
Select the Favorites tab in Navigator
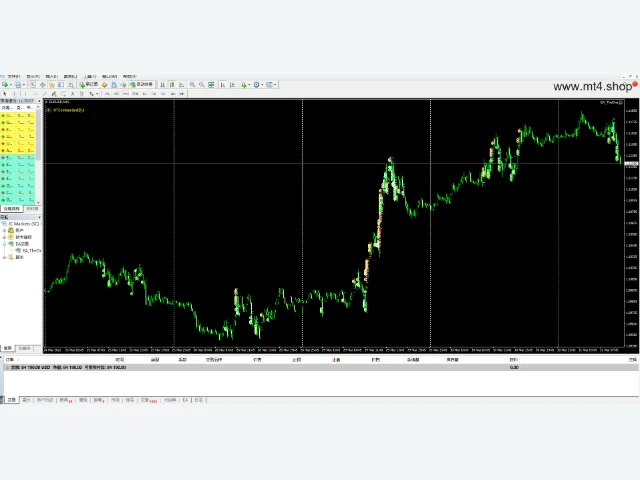[24, 348]
